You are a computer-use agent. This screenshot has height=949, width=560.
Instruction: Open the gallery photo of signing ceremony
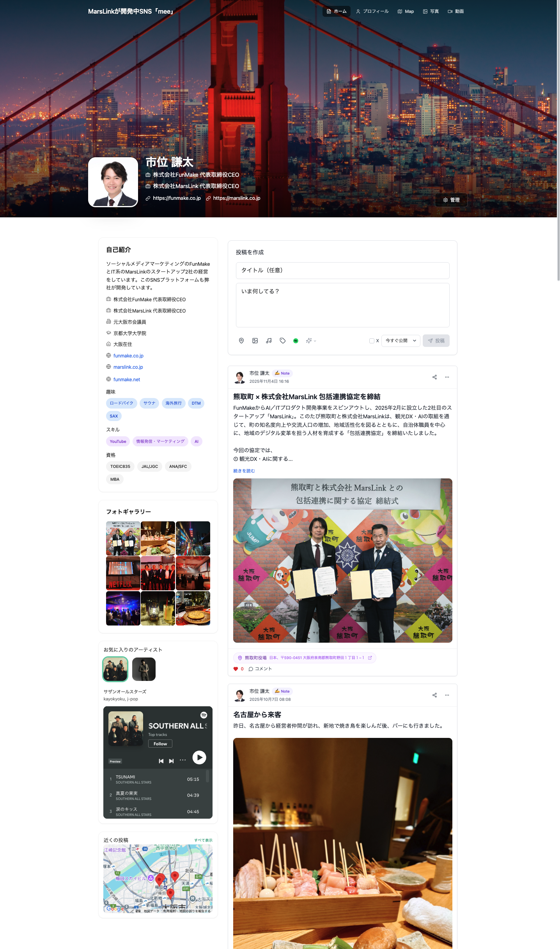(x=123, y=538)
